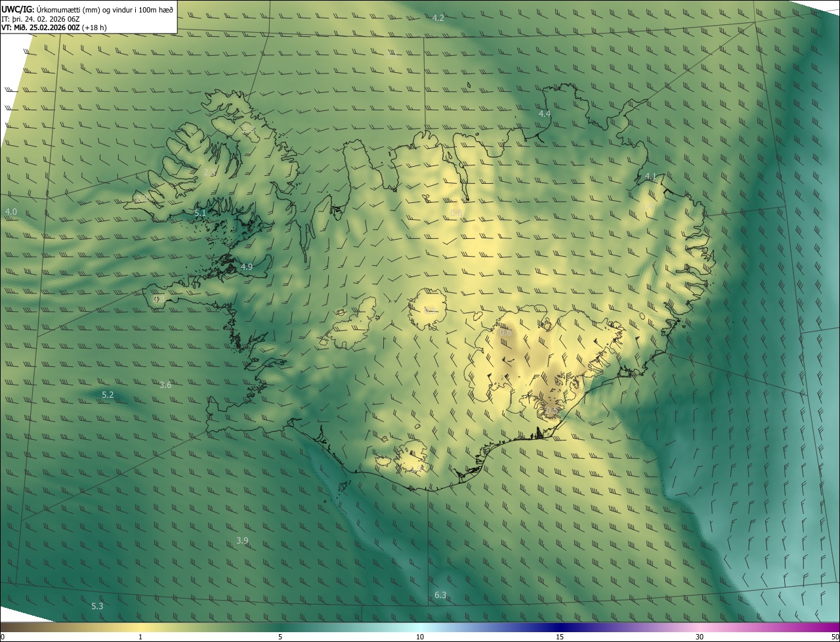Click the color scale label 10
This screenshot has height=642, width=840.
(420, 637)
